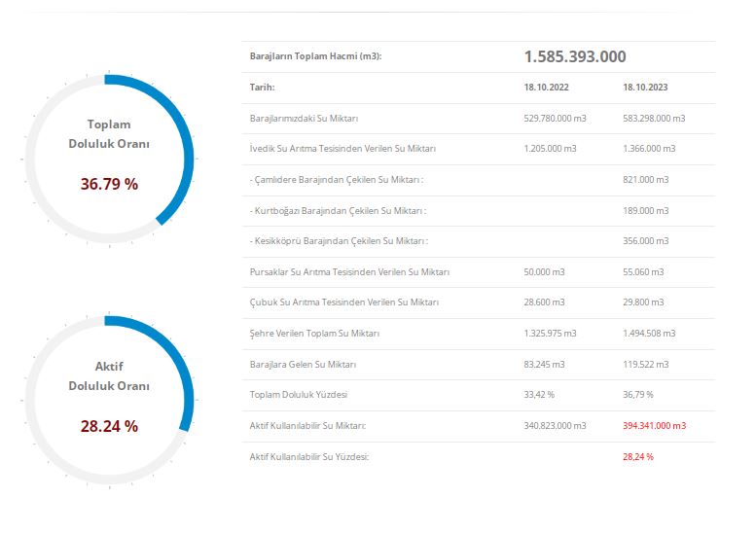Click Pursaklar Su Arıtma Tesisinden row label

pos(349,272)
